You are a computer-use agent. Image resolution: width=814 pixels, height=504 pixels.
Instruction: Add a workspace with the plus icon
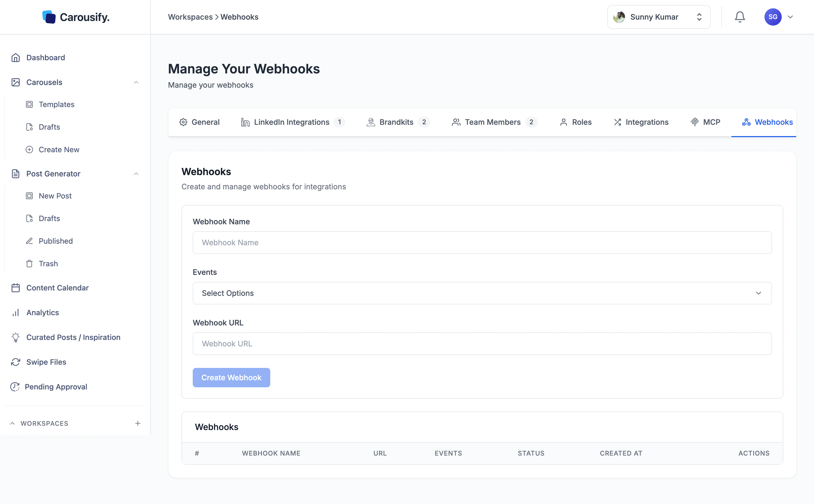coord(138,423)
